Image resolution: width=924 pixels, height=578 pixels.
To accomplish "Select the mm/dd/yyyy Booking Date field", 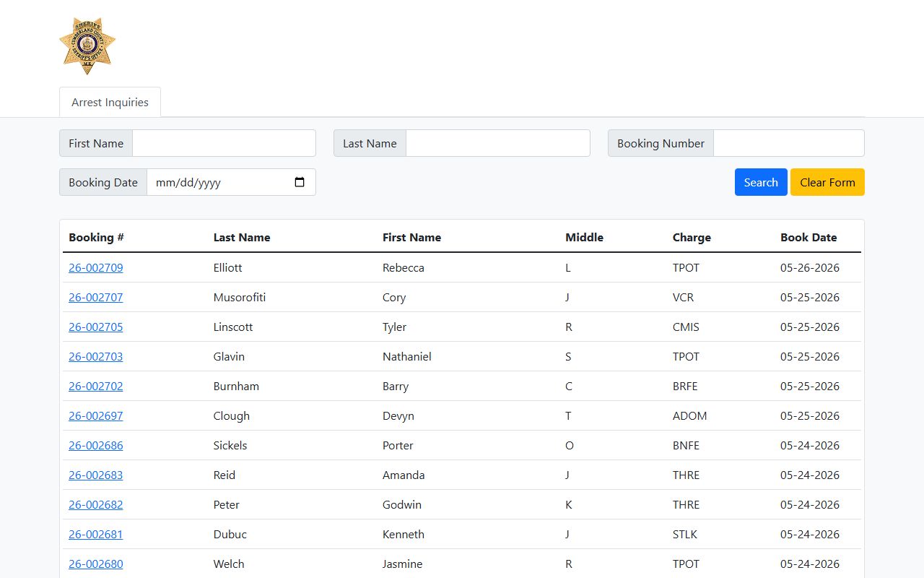I will point(231,182).
